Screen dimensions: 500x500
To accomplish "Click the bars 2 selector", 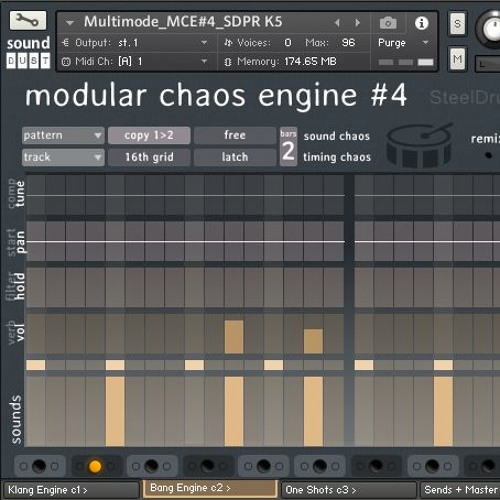I will pos(288,147).
